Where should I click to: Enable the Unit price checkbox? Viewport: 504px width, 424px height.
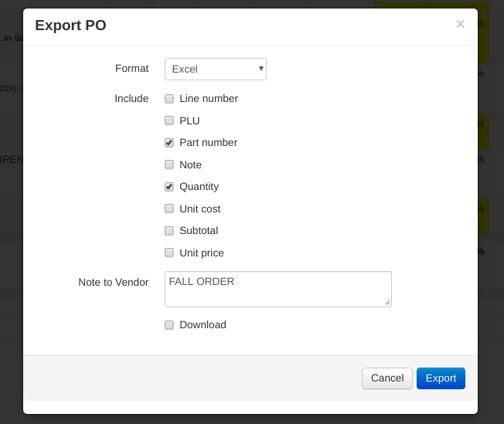(169, 253)
